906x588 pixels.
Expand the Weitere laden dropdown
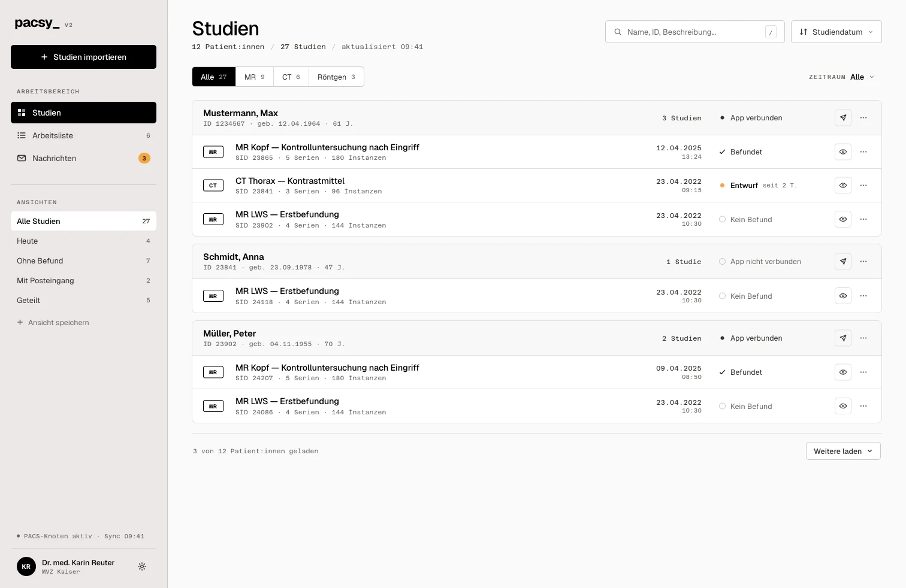point(843,451)
